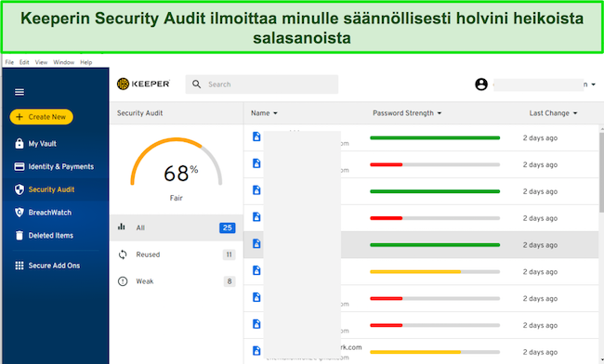
Task: Open the Edit menu
Action: [x=24, y=62]
